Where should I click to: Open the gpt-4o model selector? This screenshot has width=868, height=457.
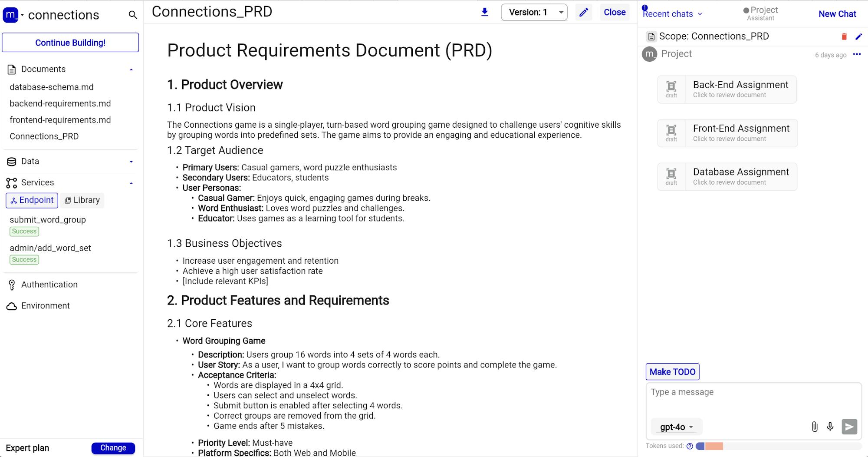click(676, 427)
